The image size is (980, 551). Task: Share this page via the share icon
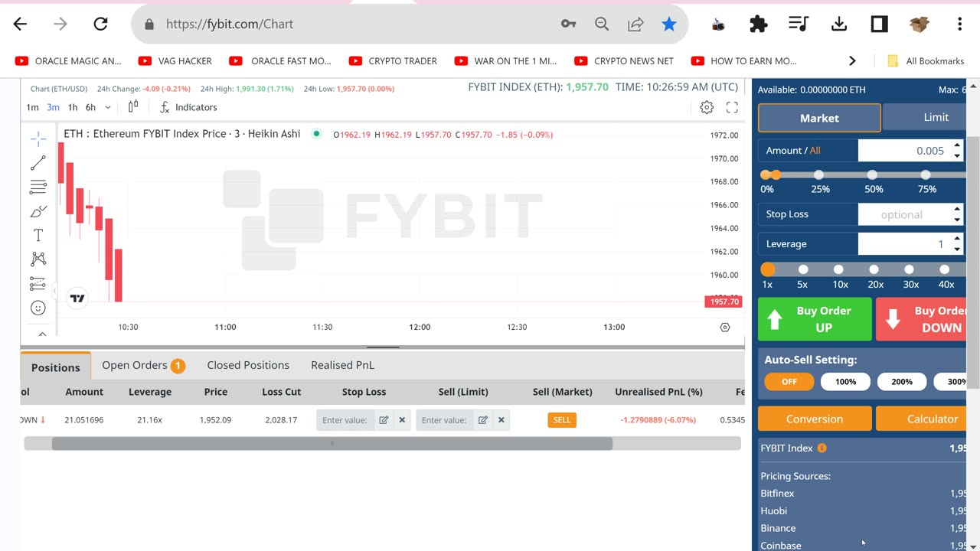point(635,24)
